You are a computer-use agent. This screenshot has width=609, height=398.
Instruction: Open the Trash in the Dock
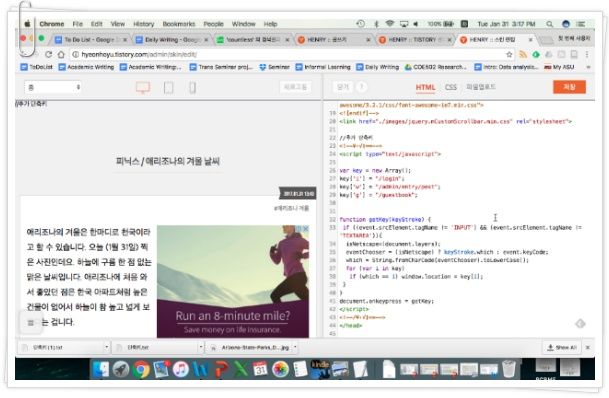click(509, 369)
